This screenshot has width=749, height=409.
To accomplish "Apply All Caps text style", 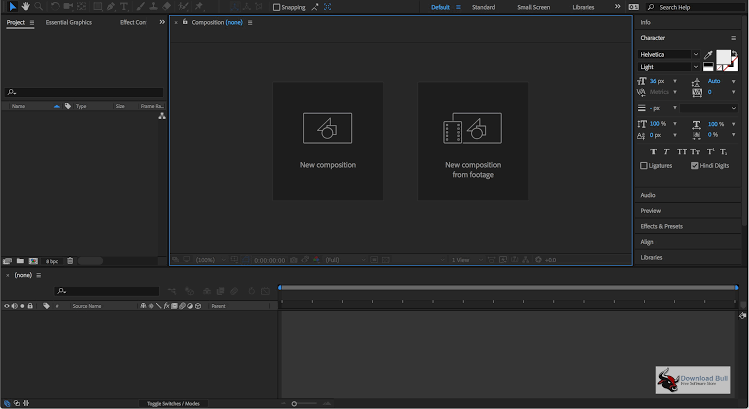I will (682, 151).
